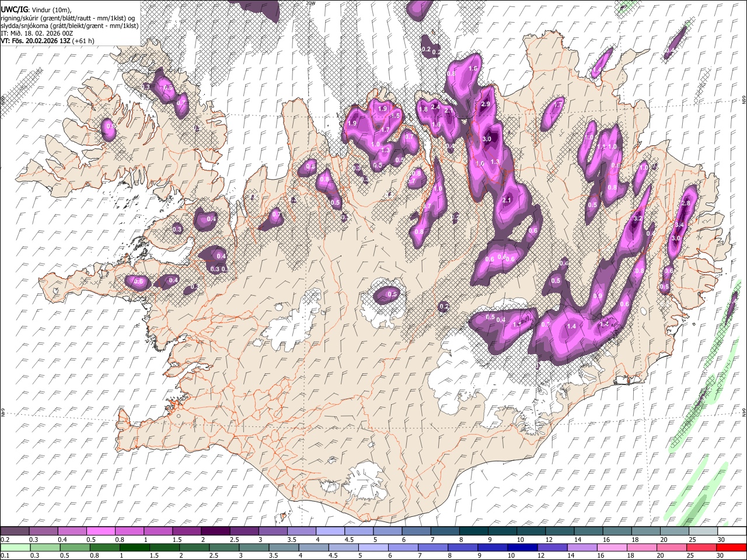Image resolution: width=747 pixels, height=560 pixels.
Task: Select the dark navy rain swatch between 10 and 12
Action: click(522, 547)
